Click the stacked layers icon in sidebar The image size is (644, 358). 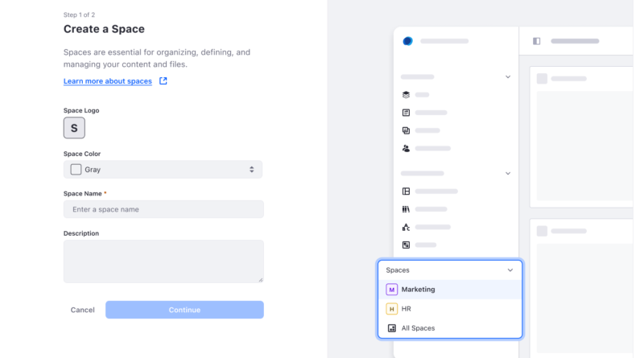point(406,95)
